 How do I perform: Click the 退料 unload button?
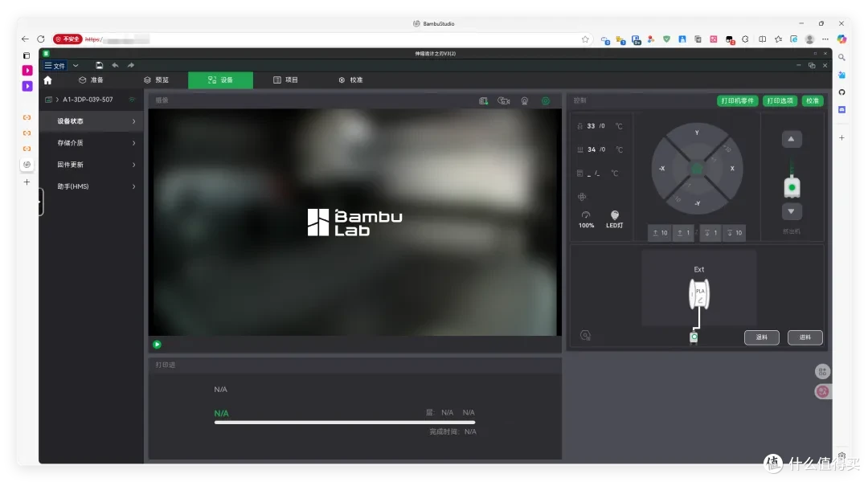(x=762, y=337)
